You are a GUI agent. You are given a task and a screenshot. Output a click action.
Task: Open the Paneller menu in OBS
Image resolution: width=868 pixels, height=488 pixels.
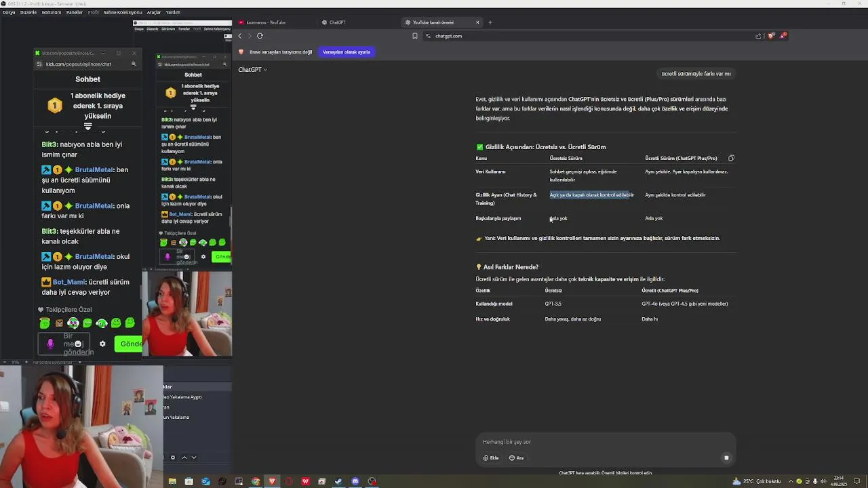tap(75, 12)
